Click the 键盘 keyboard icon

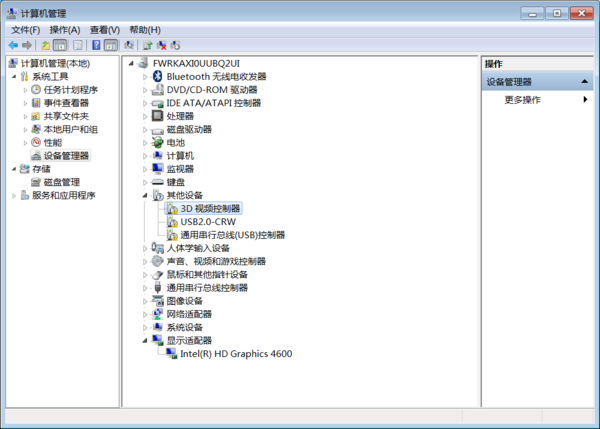click(x=157, y=182)
